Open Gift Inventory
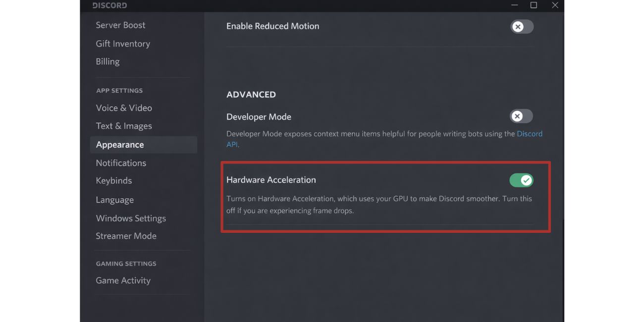This screenshot has height=322, width=644. pos(122,43)
